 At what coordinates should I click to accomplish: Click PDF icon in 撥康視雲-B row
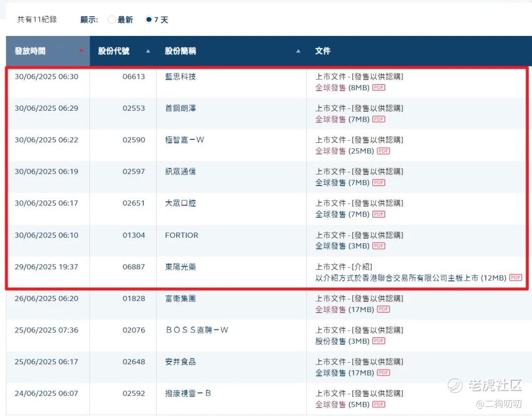tap(379, 404)
